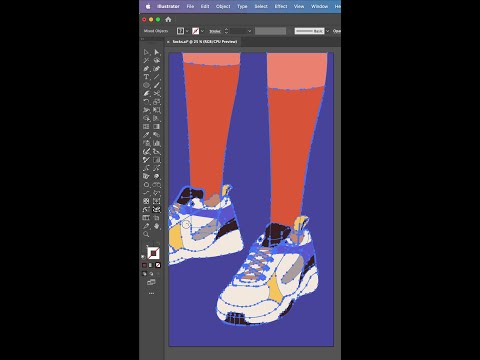Select the Magic Wand tool
Screen dimensions: 480x360
[x=146, y=60]
